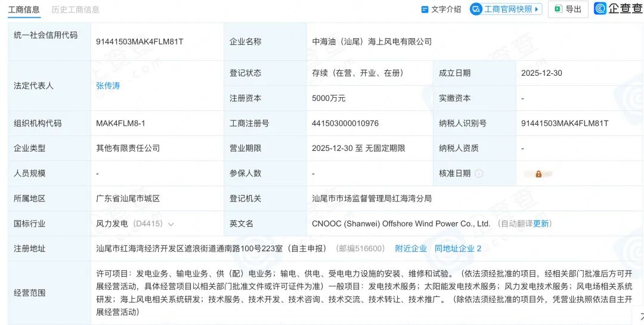Select the 参保人数 label
The image size is (644, 325).
tap(245, 174)
